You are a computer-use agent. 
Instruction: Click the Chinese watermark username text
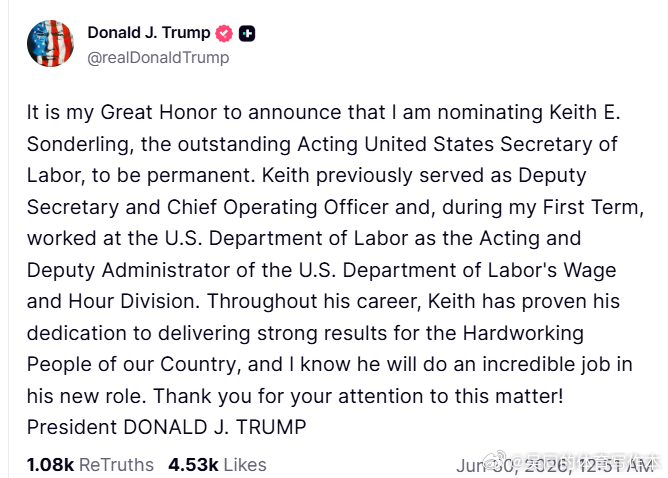coord(584,462)
